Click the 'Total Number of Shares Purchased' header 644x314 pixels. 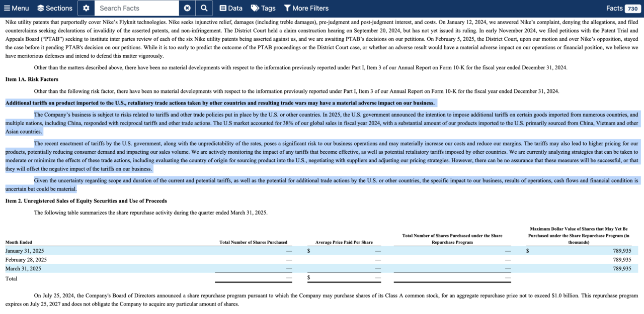pyautogui.click(x=254, y=242)
